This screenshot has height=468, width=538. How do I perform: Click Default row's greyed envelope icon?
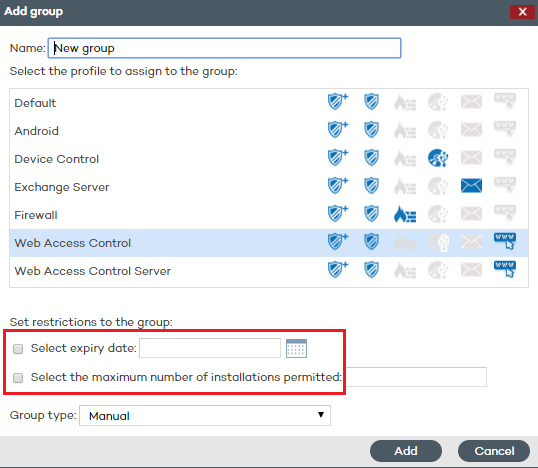[471, 102]
